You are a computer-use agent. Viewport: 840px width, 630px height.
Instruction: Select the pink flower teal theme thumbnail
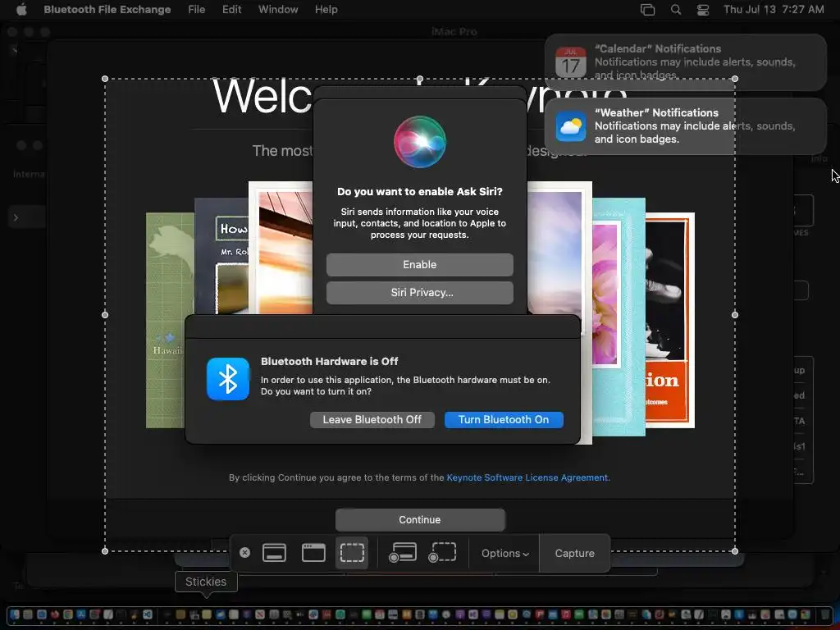point(619,317)
